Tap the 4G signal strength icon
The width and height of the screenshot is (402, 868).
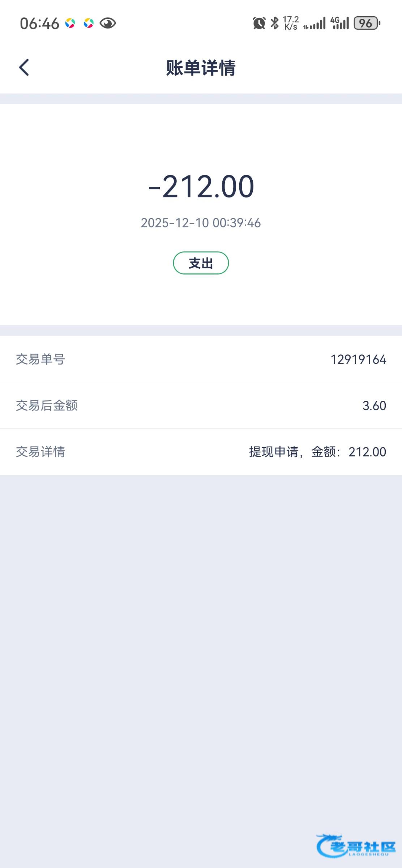[x=340, y=23]
